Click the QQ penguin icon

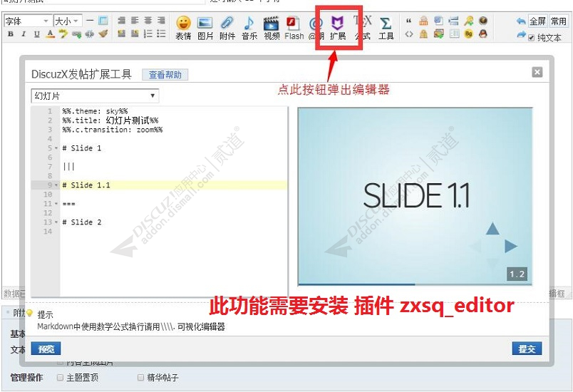point(482,34)
